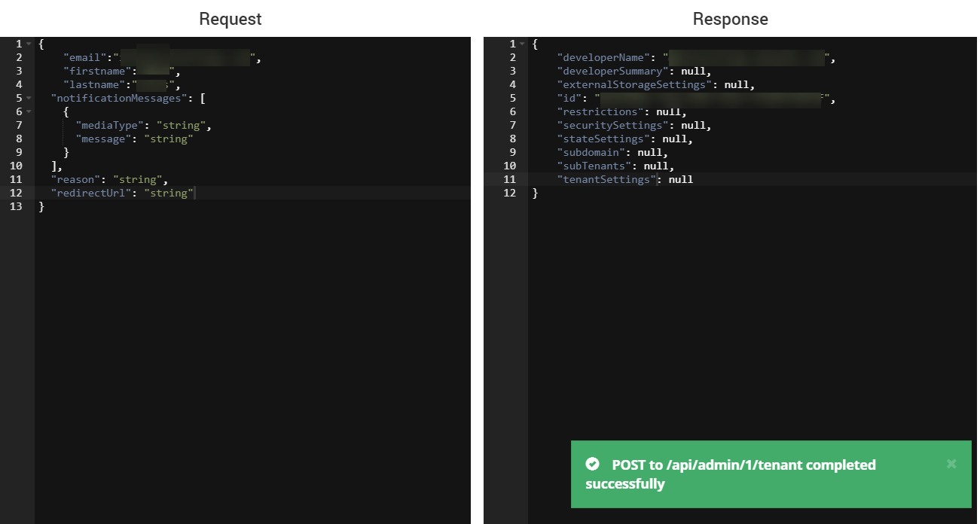
Task: Collapse the Response root JSON object
Action: click(x=523, y=44)
